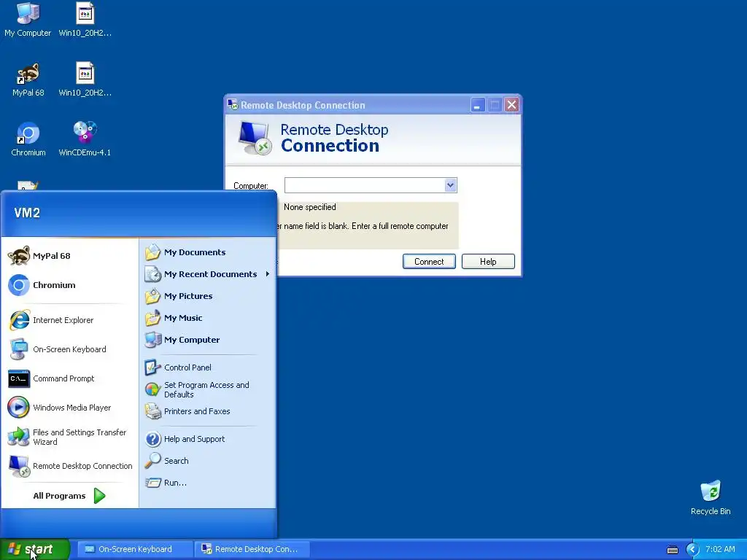The width and height of the screenshot is (747, 560).
Task: Select the MyPal 68 desktop shortcut
Action: pos(28,79)
